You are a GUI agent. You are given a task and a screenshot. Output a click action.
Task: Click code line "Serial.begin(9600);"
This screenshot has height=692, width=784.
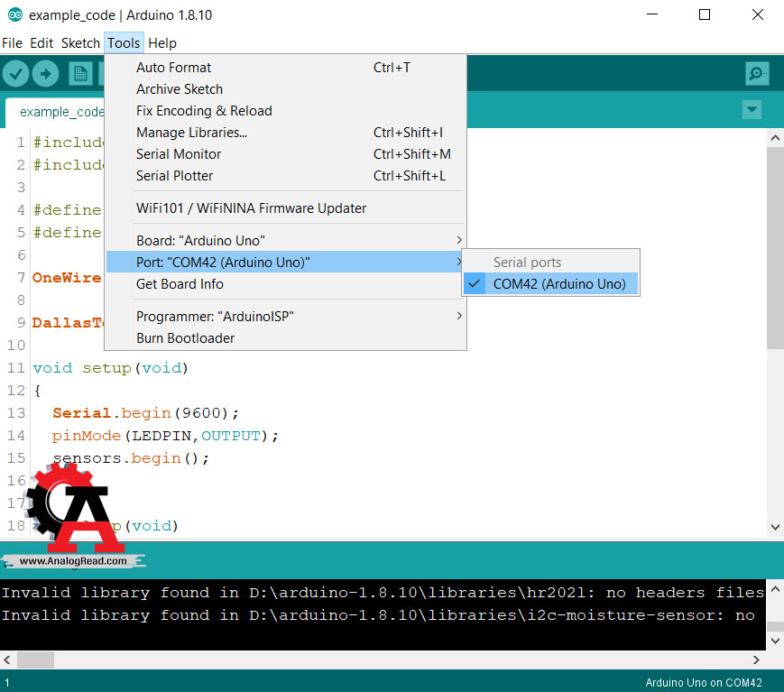coord(145,413)
